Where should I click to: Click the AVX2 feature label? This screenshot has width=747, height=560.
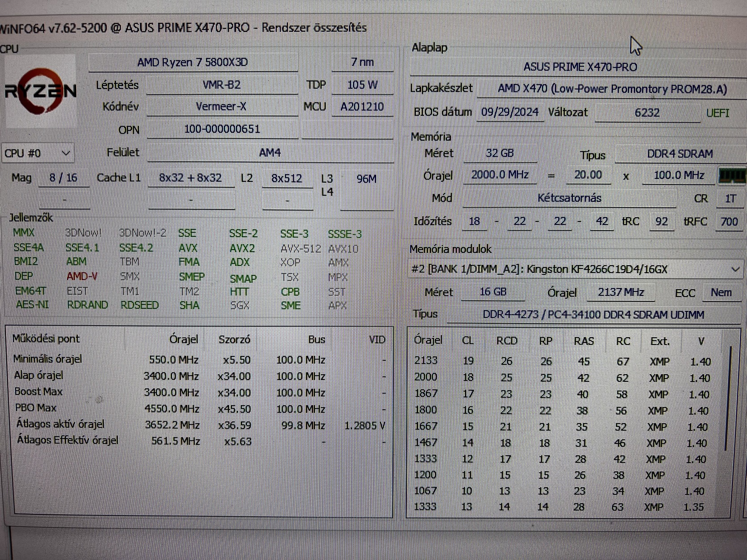[242, 248]
